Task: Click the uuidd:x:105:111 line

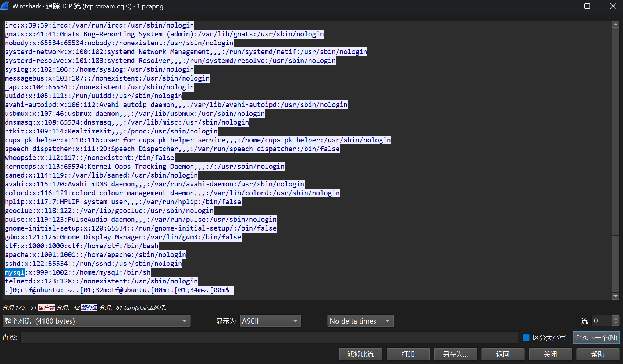Action: click(93, 96)
